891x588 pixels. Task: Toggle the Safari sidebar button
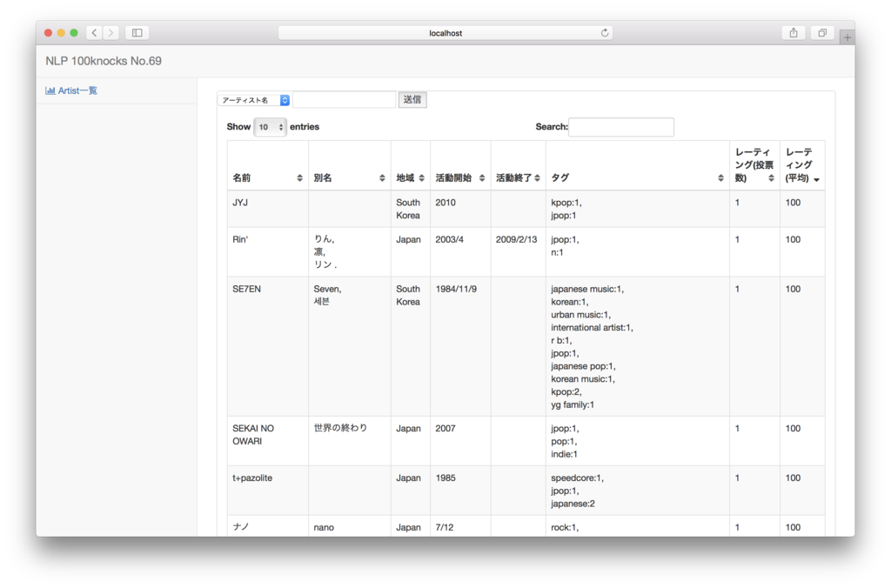(137, 33)
